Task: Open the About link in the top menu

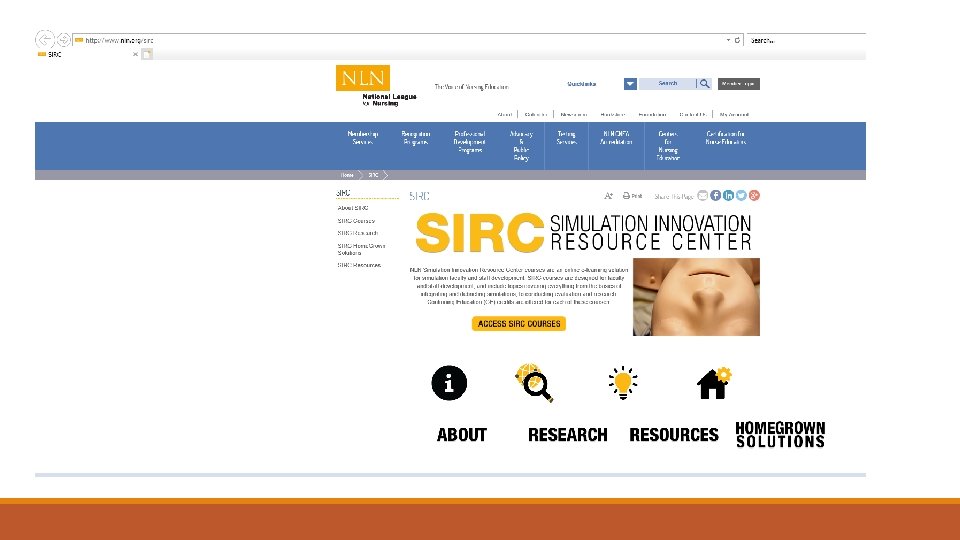Action: 504,114
